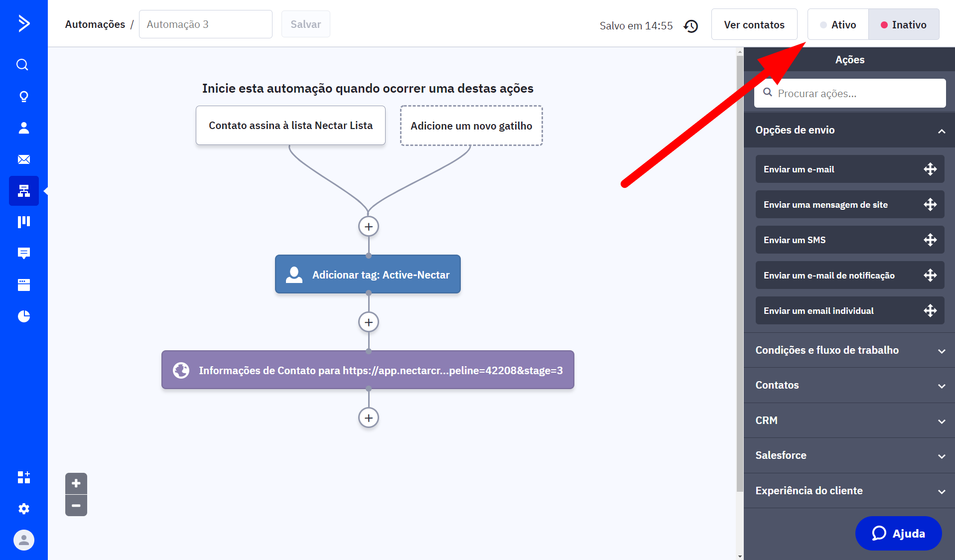This screenshot has width=955, height=560.
Task: Open the Ajuda help chat button
Action: tap(898, 533)
